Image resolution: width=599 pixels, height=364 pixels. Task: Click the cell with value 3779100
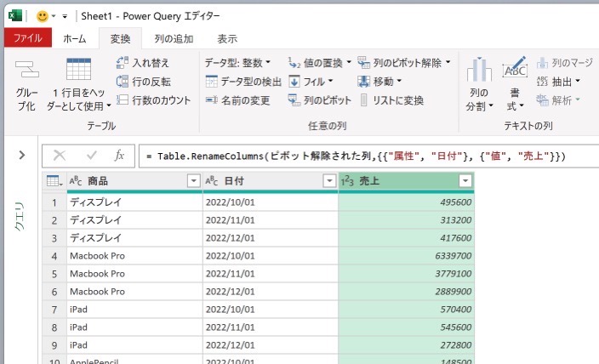(406, 274)
